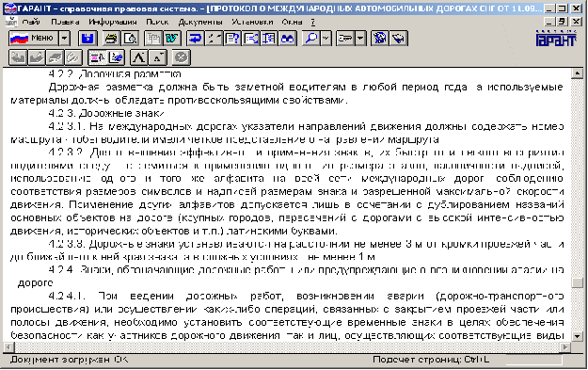This screenshot has width=588, height=370.
Task: Click the printer icon in toolbar
Action: click(111, 38)
